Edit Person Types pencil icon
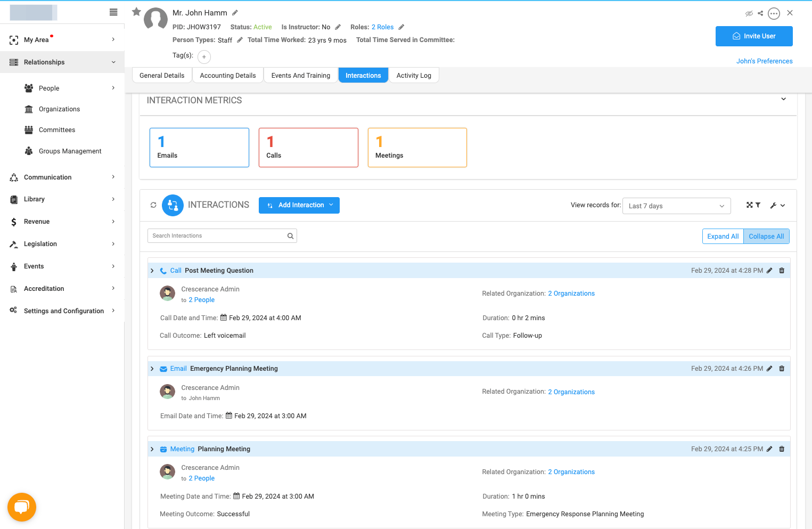Viewport: 812px width, 529px height. (240, 40)
